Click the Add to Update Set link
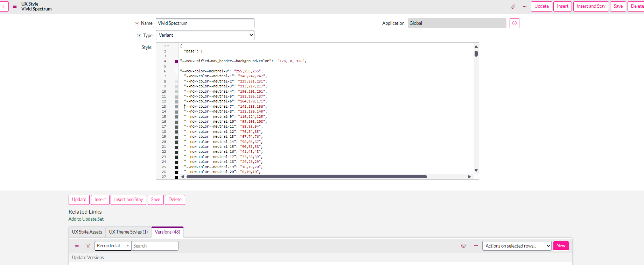 click(86, 219)
